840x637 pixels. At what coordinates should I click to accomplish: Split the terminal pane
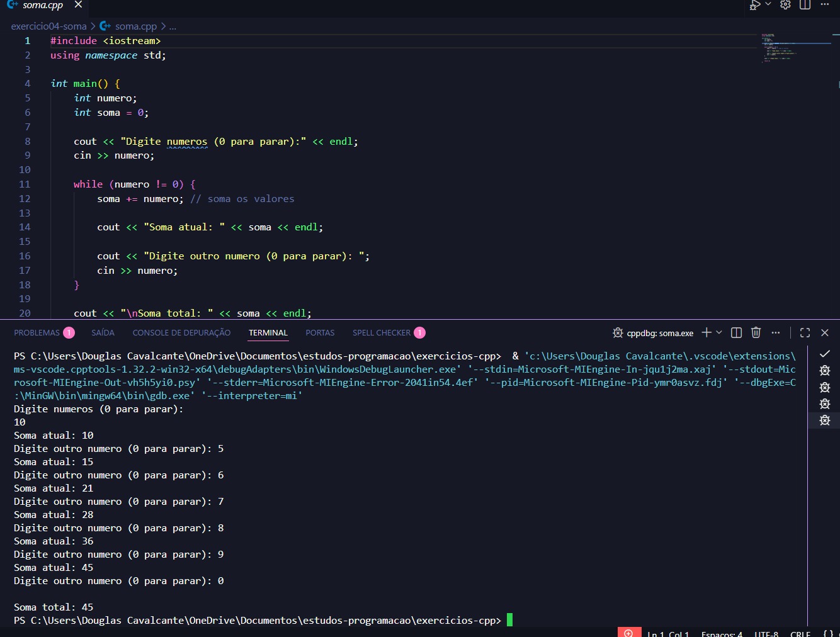[736, 332]
